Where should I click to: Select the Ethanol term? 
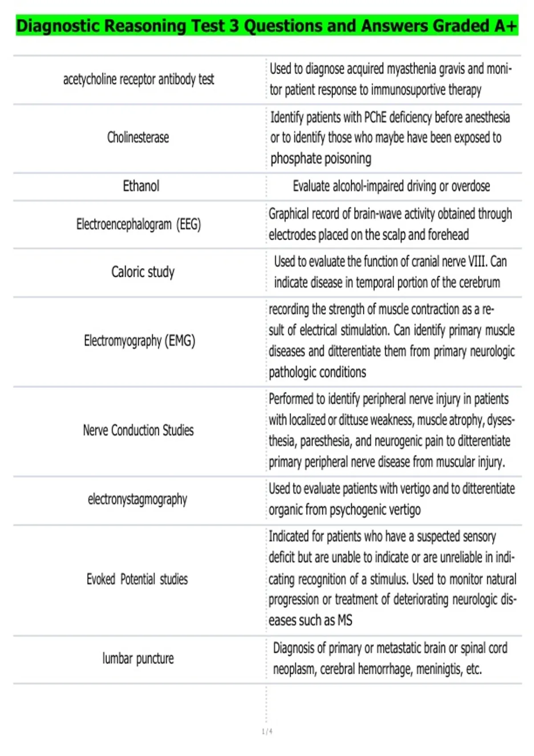click(141, 186)
